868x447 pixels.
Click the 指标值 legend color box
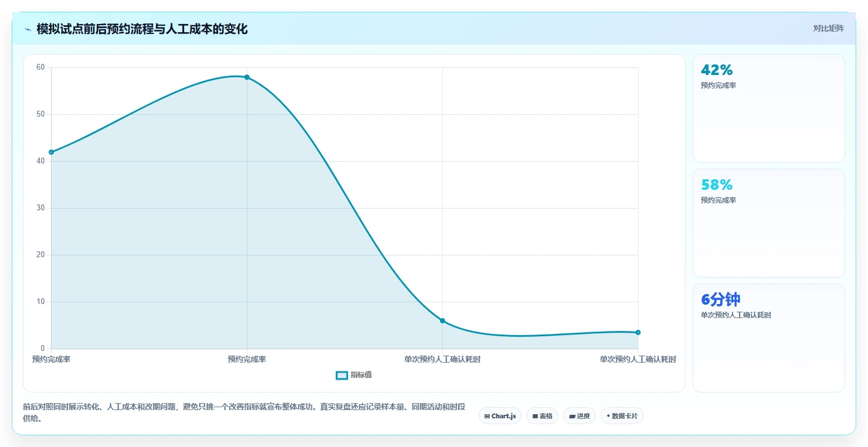(342, 375)
